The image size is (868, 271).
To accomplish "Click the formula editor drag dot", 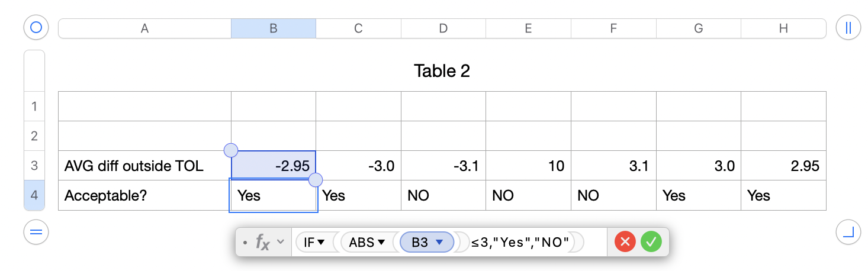I will point(245,242).
